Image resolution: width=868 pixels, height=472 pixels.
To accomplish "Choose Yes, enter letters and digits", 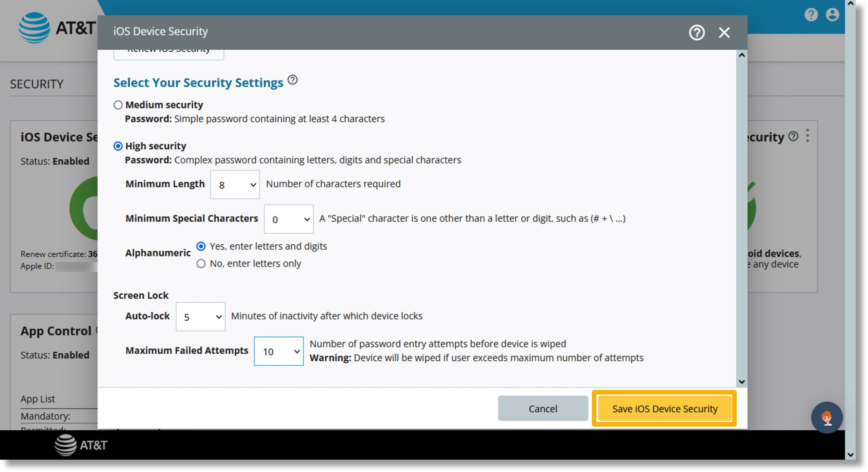I will (x=201, y=246).
